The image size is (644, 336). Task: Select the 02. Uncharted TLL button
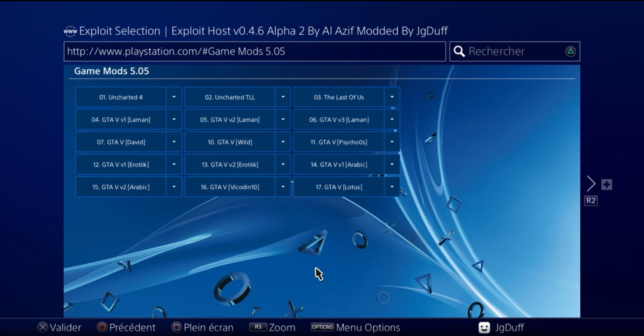pos(230,97)
